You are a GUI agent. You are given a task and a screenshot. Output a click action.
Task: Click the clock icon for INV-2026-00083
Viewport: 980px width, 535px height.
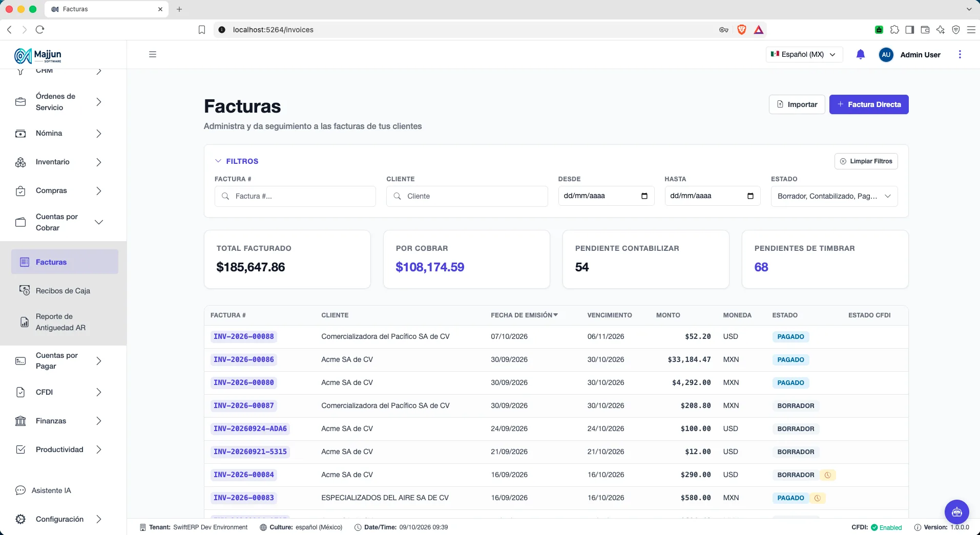(x=818, y=498)
